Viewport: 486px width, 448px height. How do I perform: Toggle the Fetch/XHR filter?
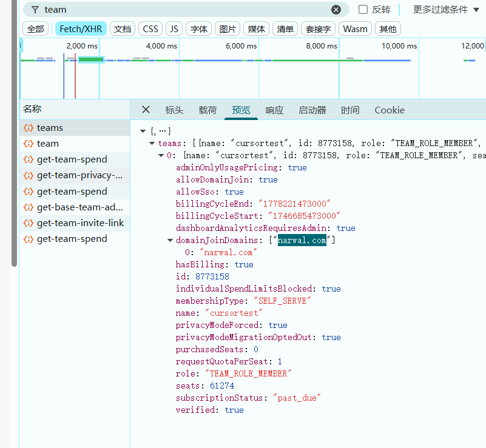[x=81, y=29]
